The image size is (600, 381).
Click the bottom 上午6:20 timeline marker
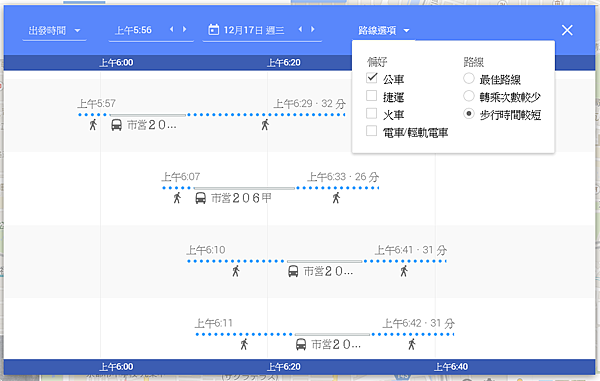(x=284, y=366)
